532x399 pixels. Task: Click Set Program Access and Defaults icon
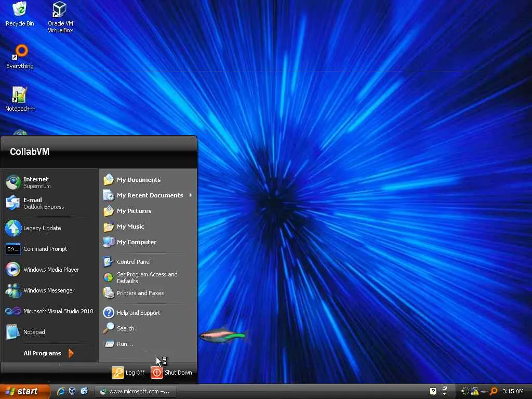[109, 277]
